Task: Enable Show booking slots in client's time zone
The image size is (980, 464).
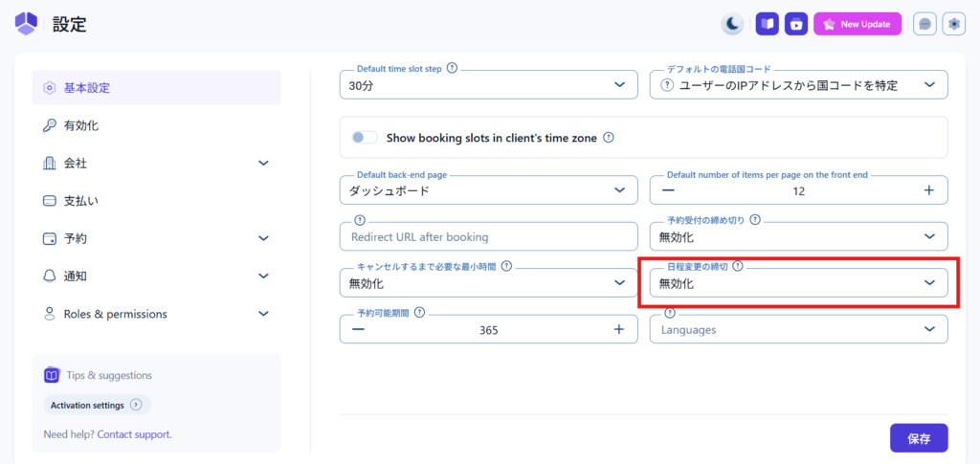Action: pos(365,138)
